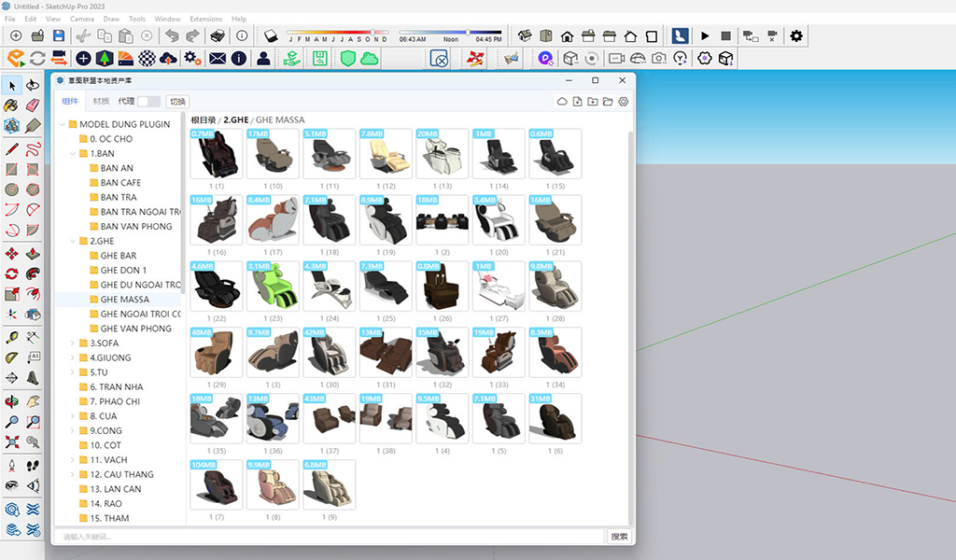956x560 pixels.
Task: Click the Play animation button
Action: coord(705,35)
